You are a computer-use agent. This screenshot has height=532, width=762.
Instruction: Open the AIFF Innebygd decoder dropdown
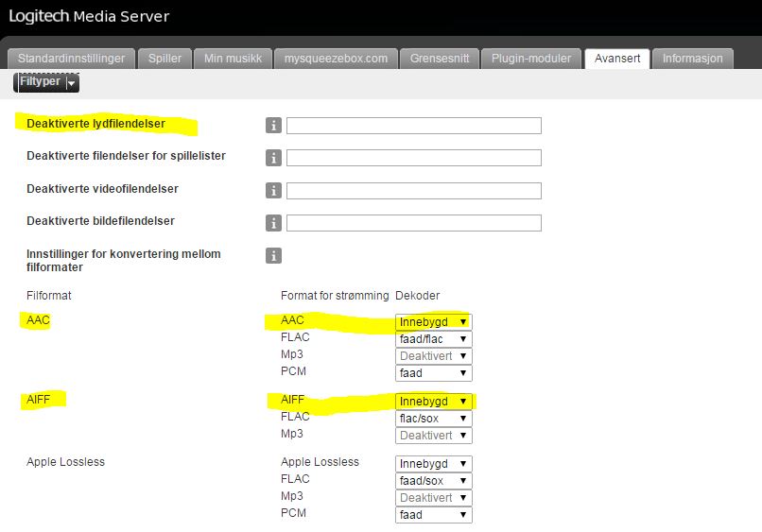tap(433, 402)
